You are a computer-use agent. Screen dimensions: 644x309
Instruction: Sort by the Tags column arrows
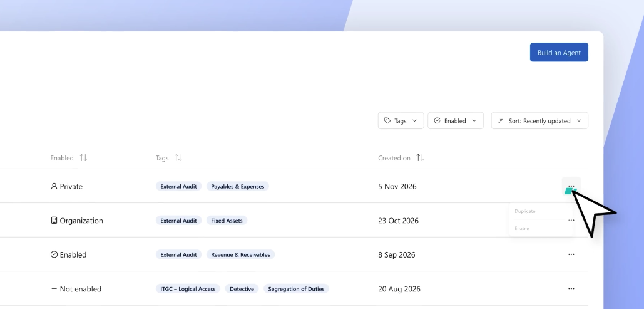tap(178, 157)
